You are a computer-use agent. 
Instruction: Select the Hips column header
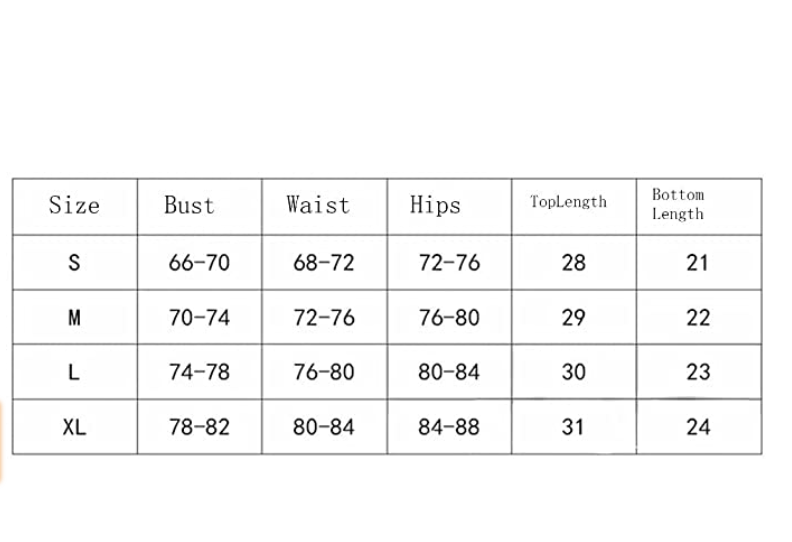click(435, 206)
